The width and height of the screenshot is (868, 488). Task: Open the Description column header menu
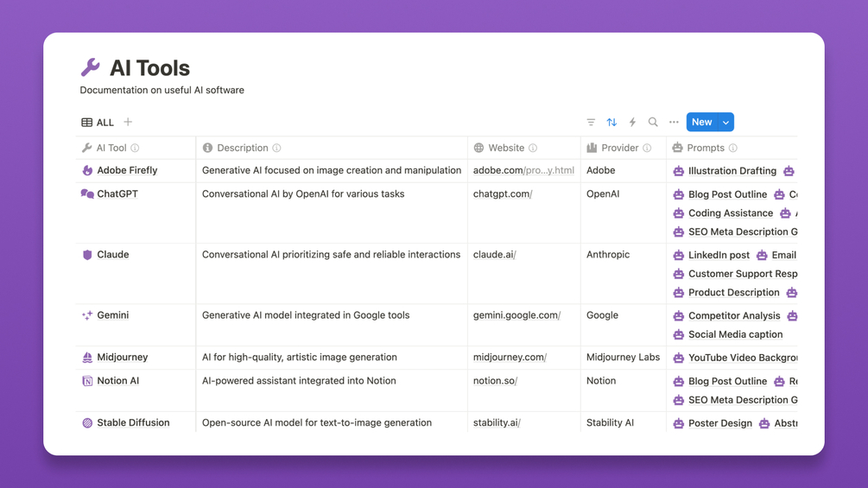click(332, 148)
